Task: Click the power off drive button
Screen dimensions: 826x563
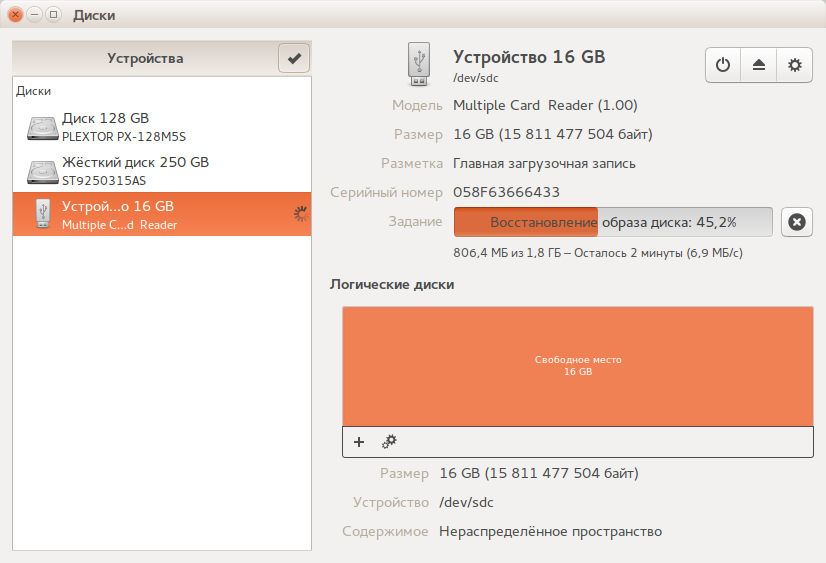Action: click(x=723, y=65)
